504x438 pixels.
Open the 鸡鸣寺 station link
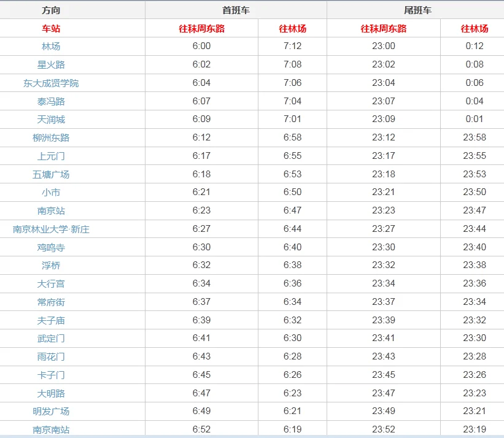(51, 247)
